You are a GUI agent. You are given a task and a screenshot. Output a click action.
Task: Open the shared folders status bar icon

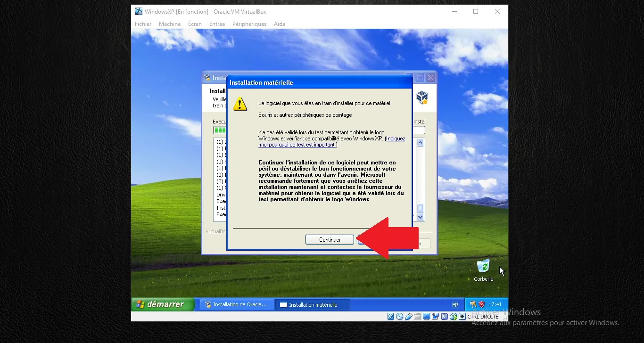[417, 316]
